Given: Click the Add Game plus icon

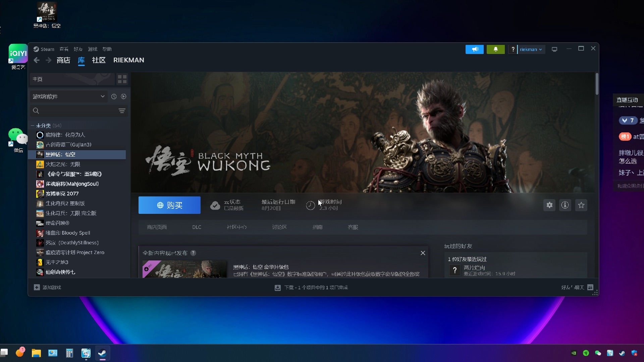Looking at the screenshot, I should 37,287.
